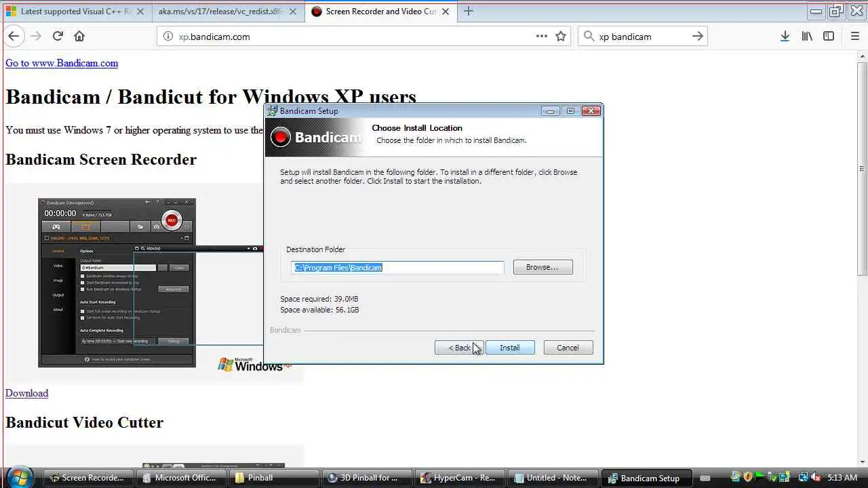Viewport: 868px width, 488px height.
Task: Open a new Firefox tab
Action: tap(468, 11)
